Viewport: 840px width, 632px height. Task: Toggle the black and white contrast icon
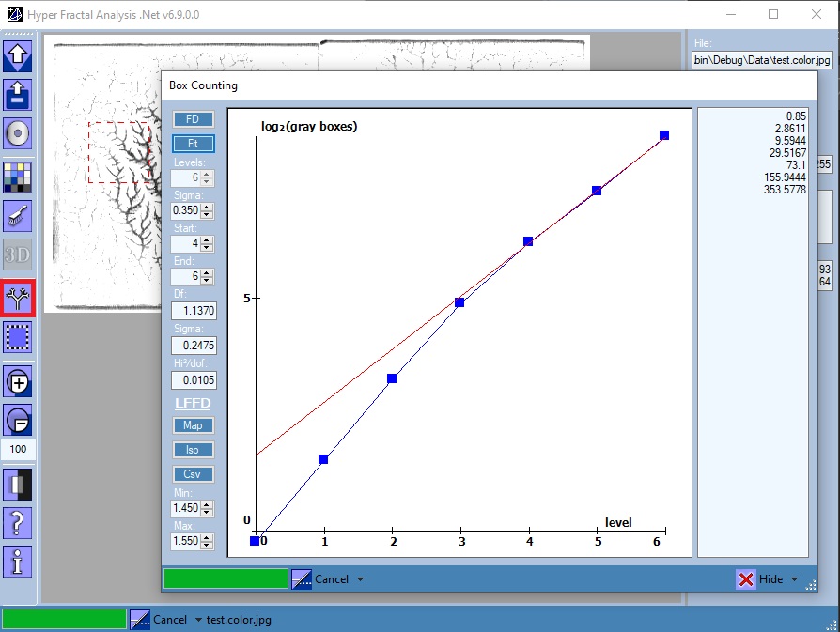click(18, 485)
